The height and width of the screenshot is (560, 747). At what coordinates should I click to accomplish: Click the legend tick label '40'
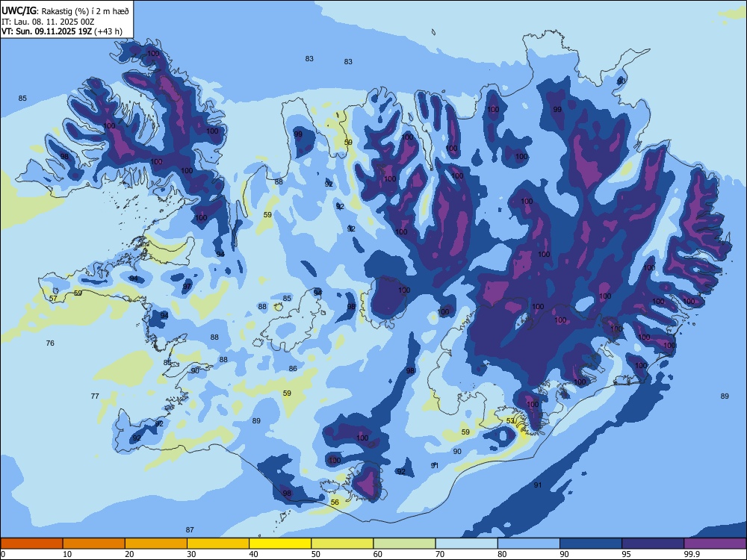tap(254, 554)
